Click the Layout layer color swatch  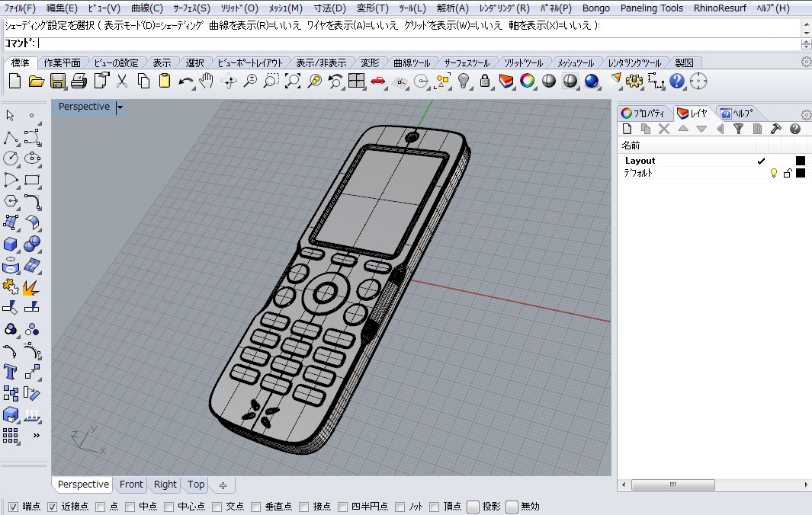(800, 161)
